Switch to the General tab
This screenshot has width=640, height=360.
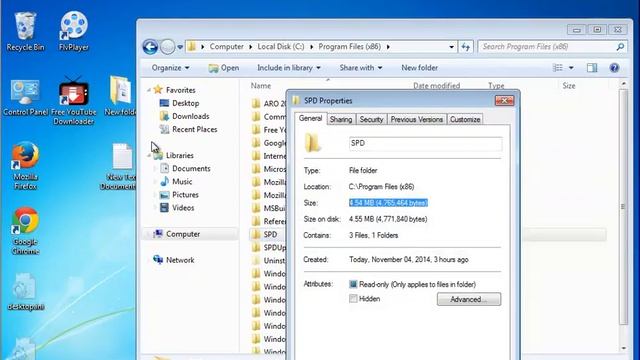pos(310,118)
